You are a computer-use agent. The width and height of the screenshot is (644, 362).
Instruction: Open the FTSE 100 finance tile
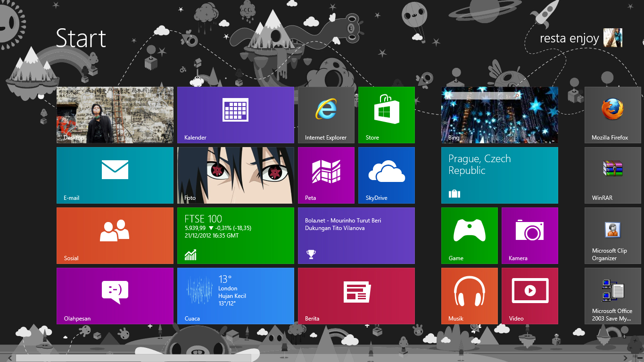tap(236, 236)
